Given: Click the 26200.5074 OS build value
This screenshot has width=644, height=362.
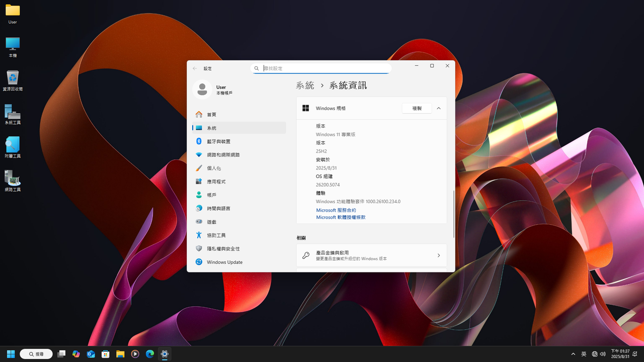Looking at the screenshot, I should click(328, 185).
